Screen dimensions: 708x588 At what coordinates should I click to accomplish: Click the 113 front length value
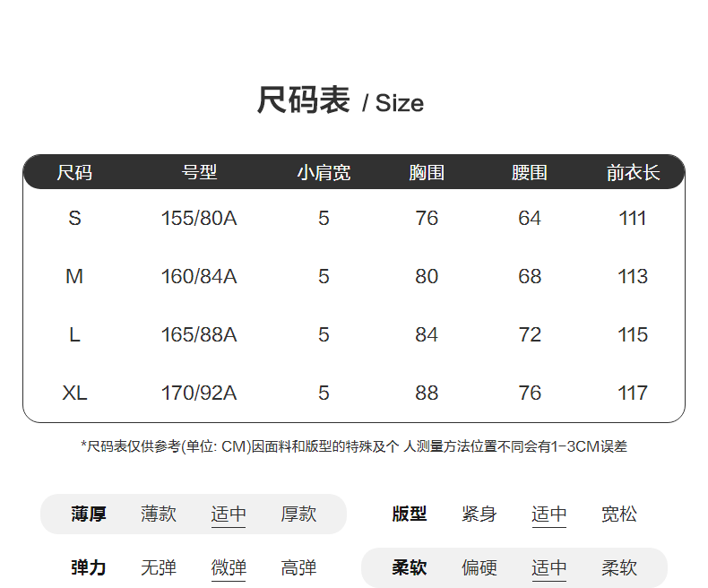[633, 277]
